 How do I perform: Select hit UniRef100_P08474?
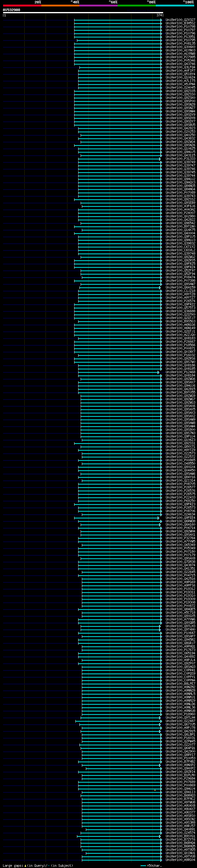coord(180,277)
